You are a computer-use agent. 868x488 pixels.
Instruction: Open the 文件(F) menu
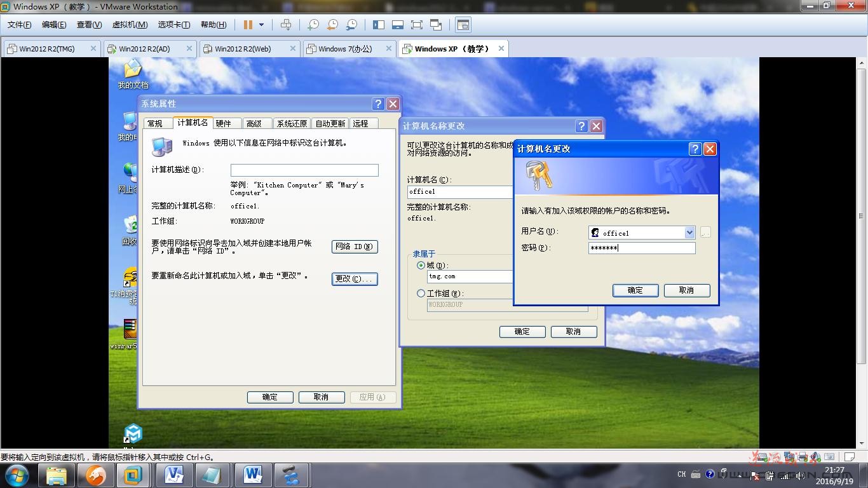[x=20, y=25]
